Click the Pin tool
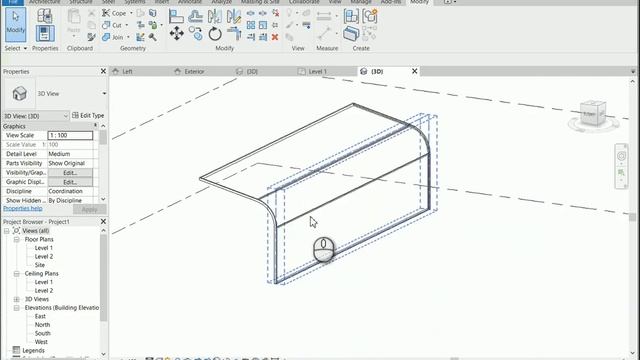The height and width of the screenshot is (360, 640). click(275, 25)
